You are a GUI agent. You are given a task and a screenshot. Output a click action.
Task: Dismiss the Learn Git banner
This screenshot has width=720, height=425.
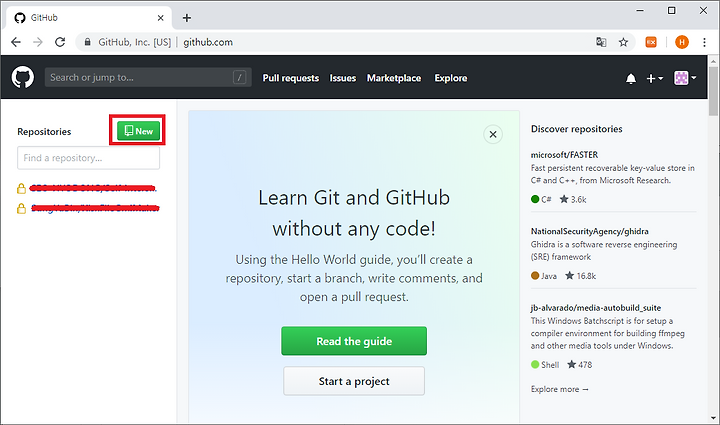[493, 134]
